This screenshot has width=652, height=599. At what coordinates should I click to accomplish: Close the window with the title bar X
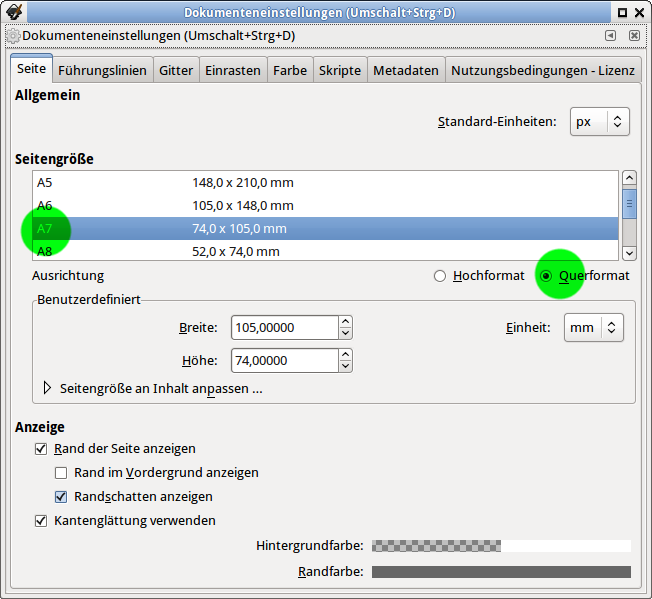pos(640,12)
